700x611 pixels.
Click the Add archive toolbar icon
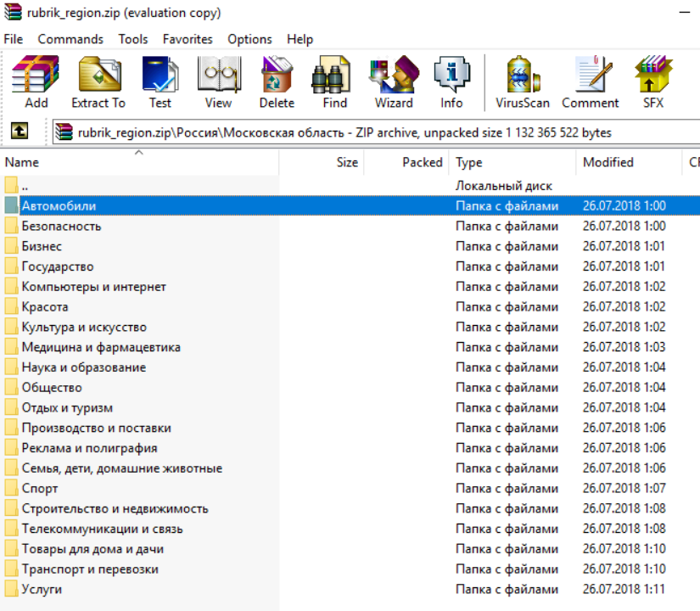[x=36, y=82]
